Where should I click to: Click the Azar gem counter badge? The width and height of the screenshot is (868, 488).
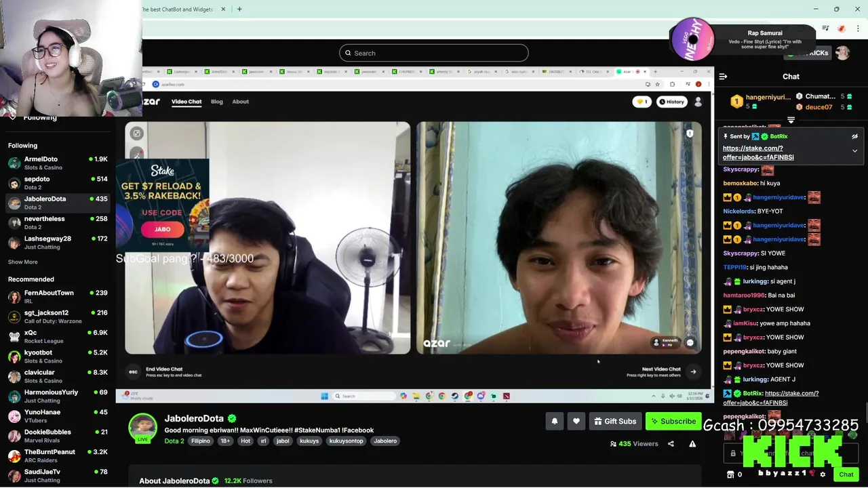coord(641,102)
